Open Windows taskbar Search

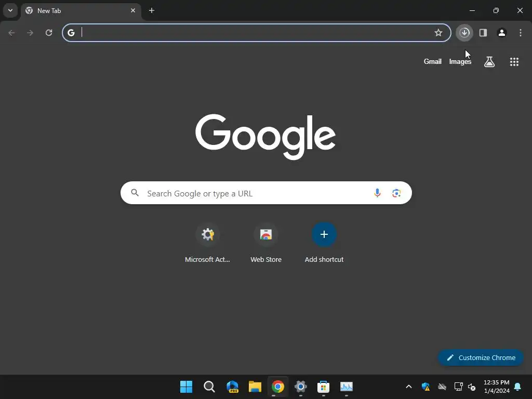click(209, 387)
